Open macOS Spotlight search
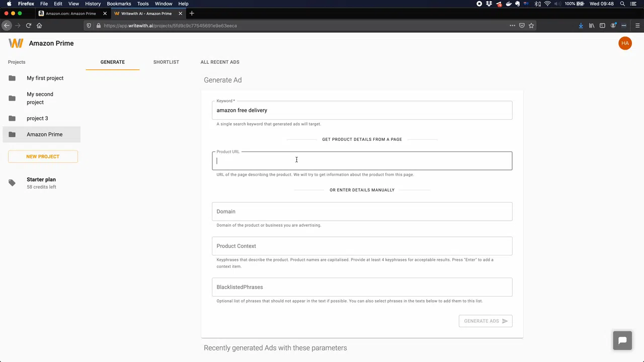 pos(622,4)
